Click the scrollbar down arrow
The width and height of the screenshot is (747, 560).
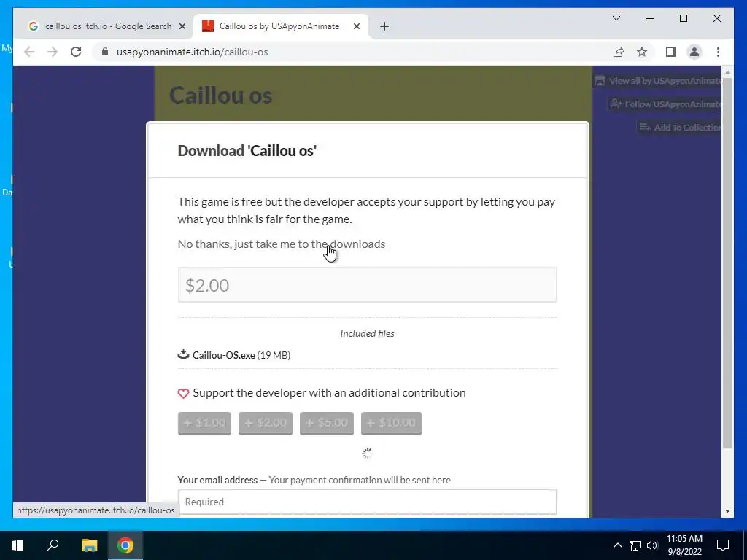(727, 511)
